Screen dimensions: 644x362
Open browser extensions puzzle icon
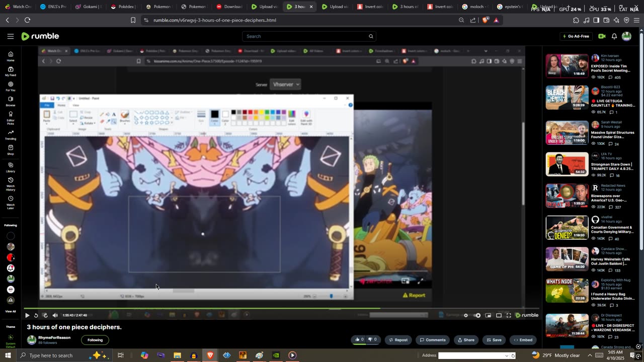[x=576, y=20]
